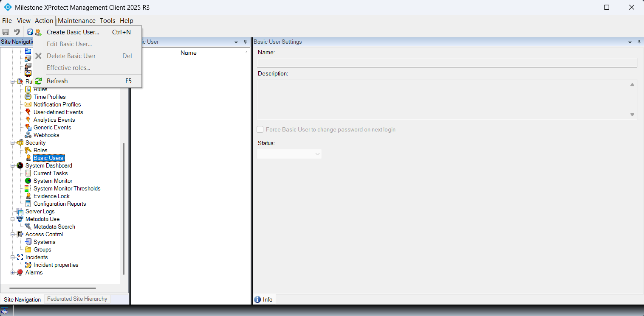This screenshot has width=644, height=316.
Task: Click the Name input field
Action: coord(446,63)
